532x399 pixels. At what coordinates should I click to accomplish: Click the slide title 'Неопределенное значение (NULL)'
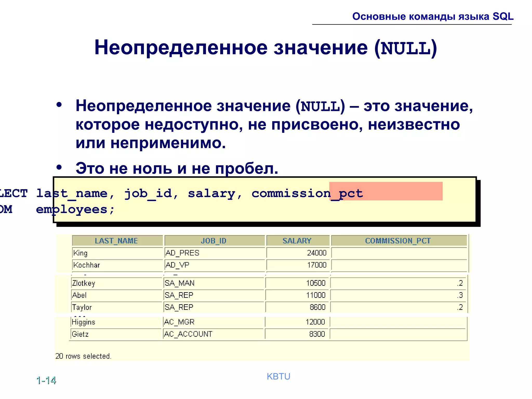click(266, 48)
